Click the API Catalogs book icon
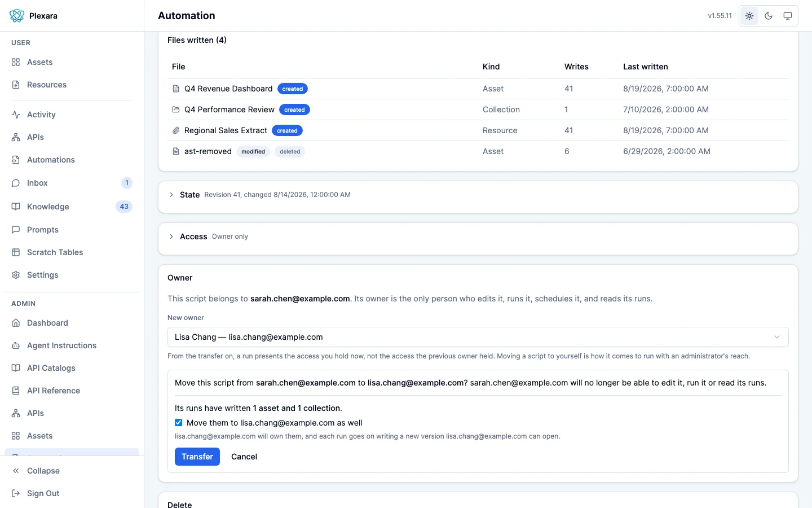Image resolution: width=812 pixels, height=508 pixels. [x=16, y=368]
